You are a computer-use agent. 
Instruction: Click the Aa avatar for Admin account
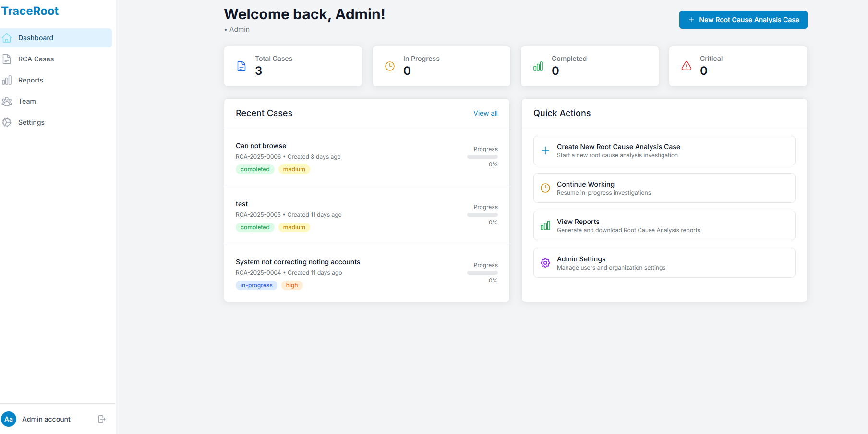click(9, 419)
